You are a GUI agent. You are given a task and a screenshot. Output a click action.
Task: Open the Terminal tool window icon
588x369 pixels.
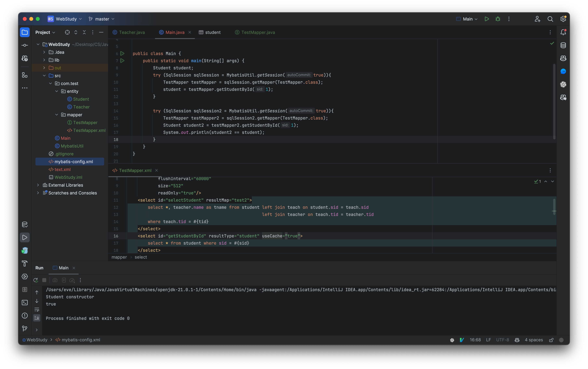point(25,303)
